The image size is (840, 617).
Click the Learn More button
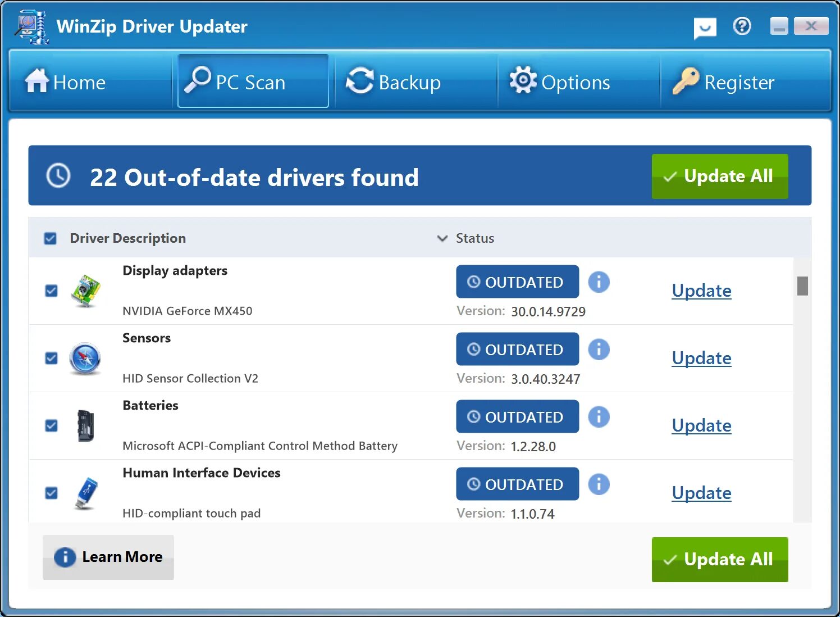[x=108, y=557]
